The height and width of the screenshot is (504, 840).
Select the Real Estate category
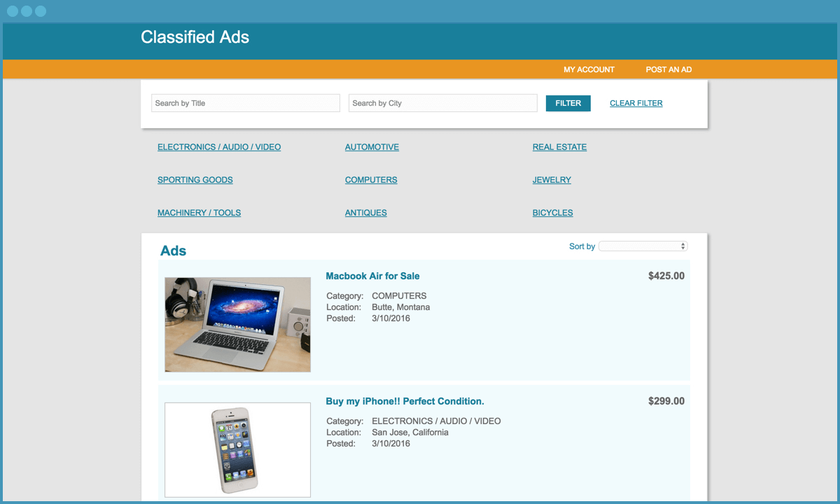(x=559, y=147)
